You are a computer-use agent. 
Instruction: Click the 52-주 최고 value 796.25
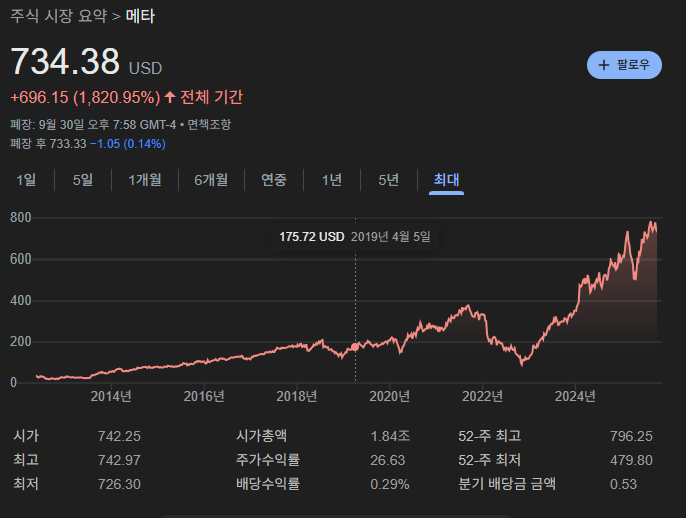631,436
